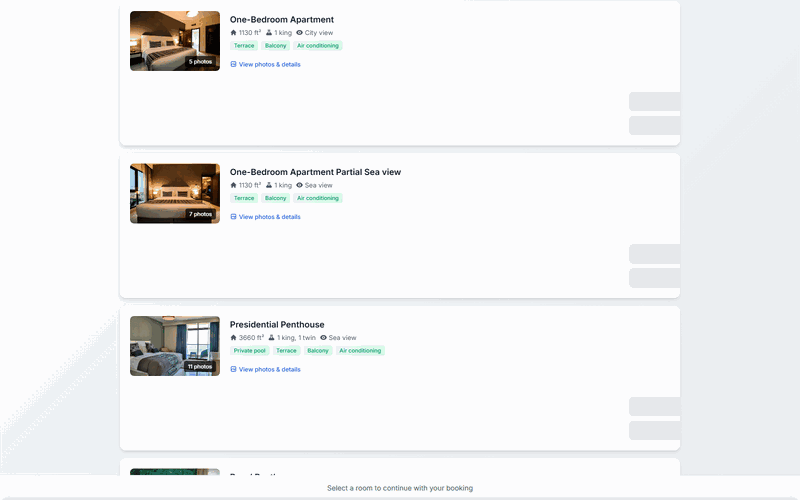Click the One-Bedroom Apartment Partial Sea view title
This screenshot has width=800, height=500.
[315, 172]
